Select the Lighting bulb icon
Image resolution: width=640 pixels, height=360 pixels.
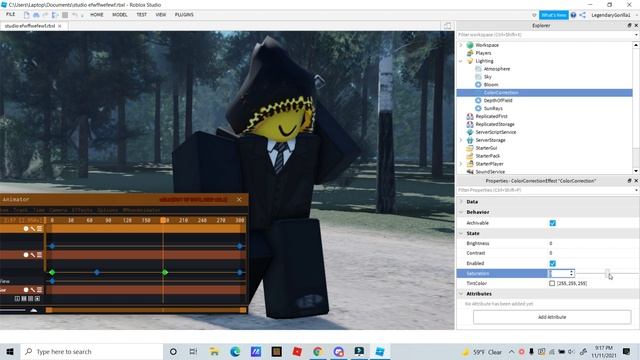[x=470, y=61]
